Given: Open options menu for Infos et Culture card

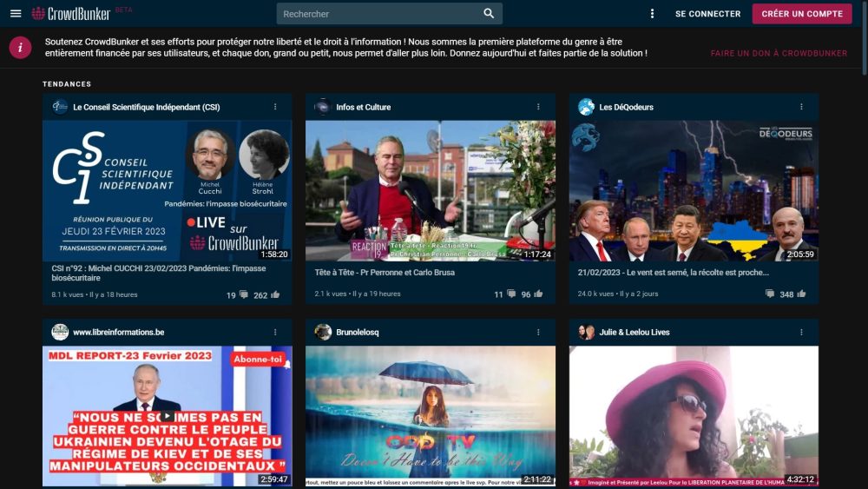Looking at the screenshot, I should click(x=538, y=107).
